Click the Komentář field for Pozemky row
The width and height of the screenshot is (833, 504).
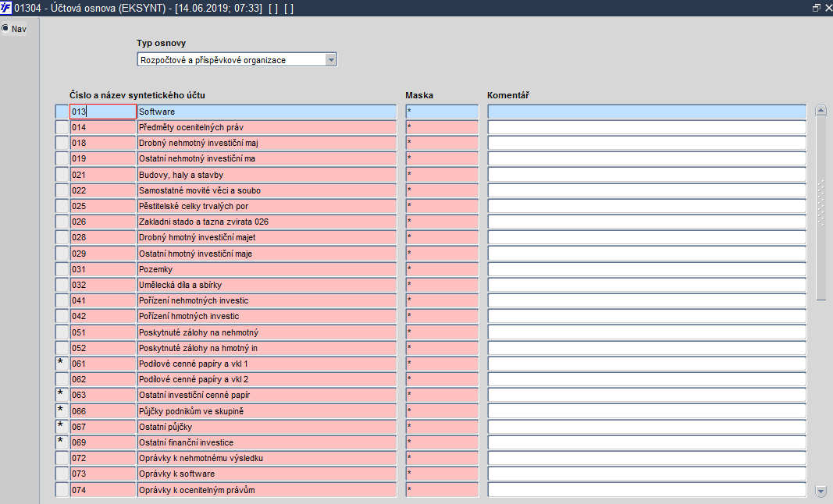pos(646,269)
